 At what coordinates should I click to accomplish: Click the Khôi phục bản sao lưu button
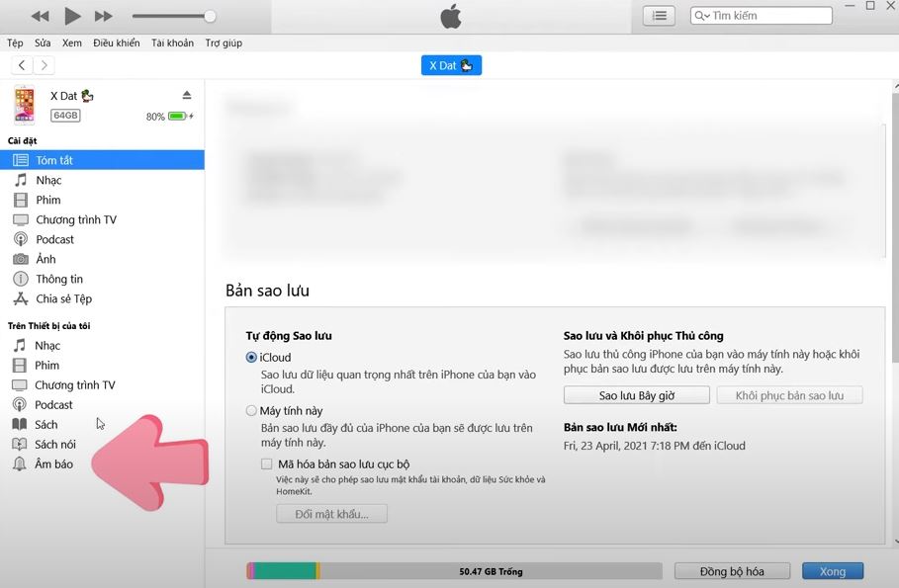pyautogui.click(x=789, y=395)
